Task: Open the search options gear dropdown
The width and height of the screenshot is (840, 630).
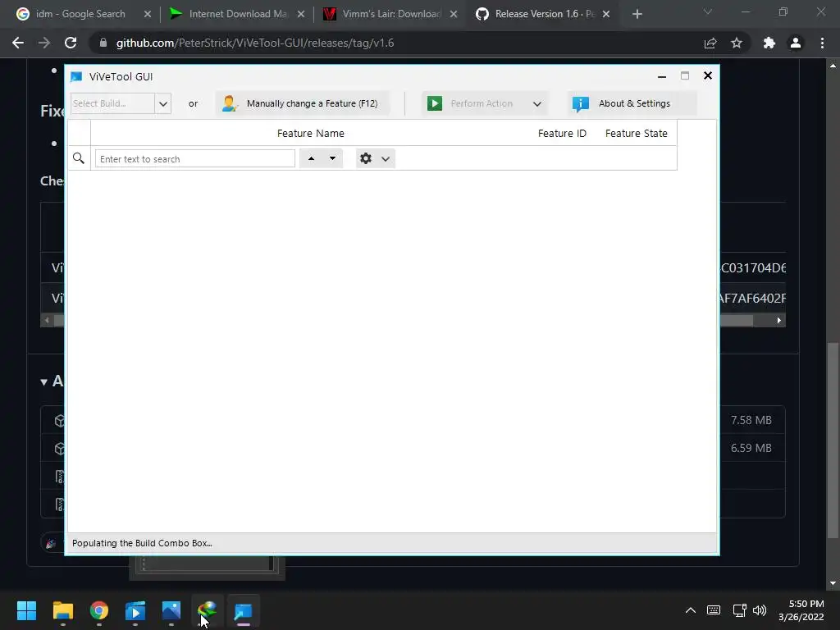Action: pyautogui.click(x=376, y=158)
